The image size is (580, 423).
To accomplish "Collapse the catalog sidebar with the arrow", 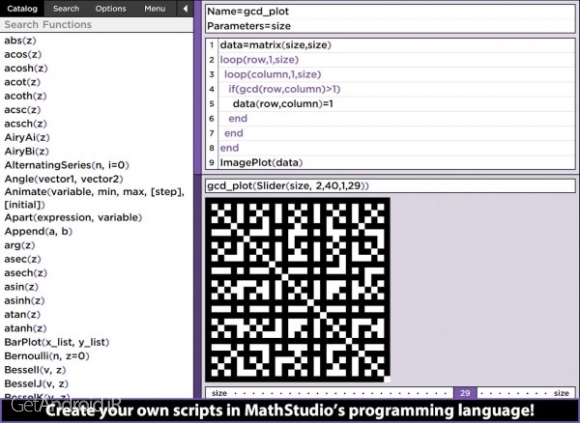I will [185, 9].
